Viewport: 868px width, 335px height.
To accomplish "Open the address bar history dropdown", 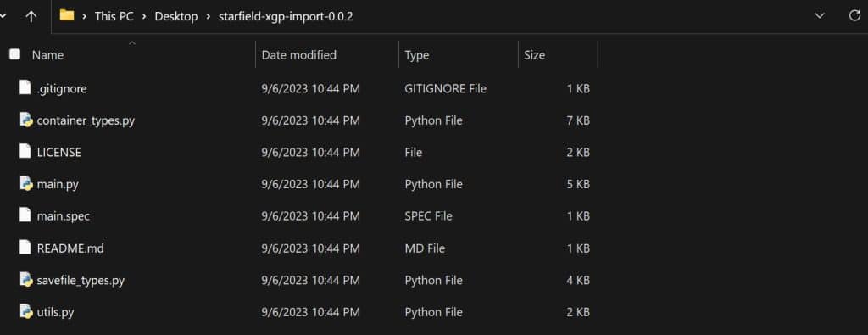I will pos(820,16).
